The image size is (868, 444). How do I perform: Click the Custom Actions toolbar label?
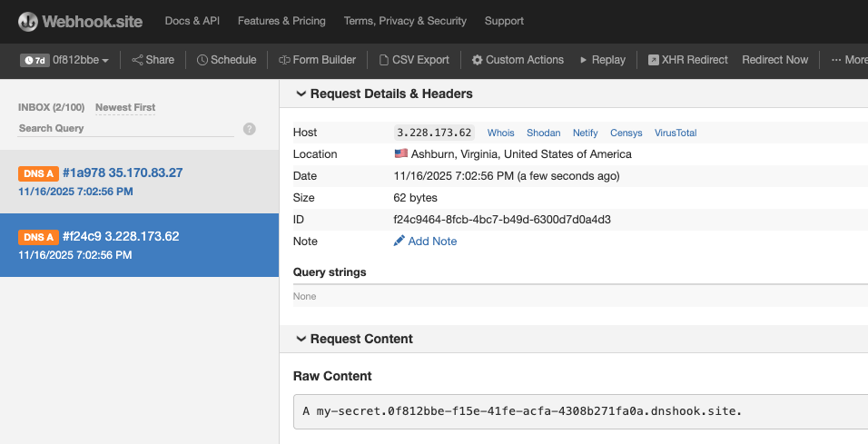525,60
